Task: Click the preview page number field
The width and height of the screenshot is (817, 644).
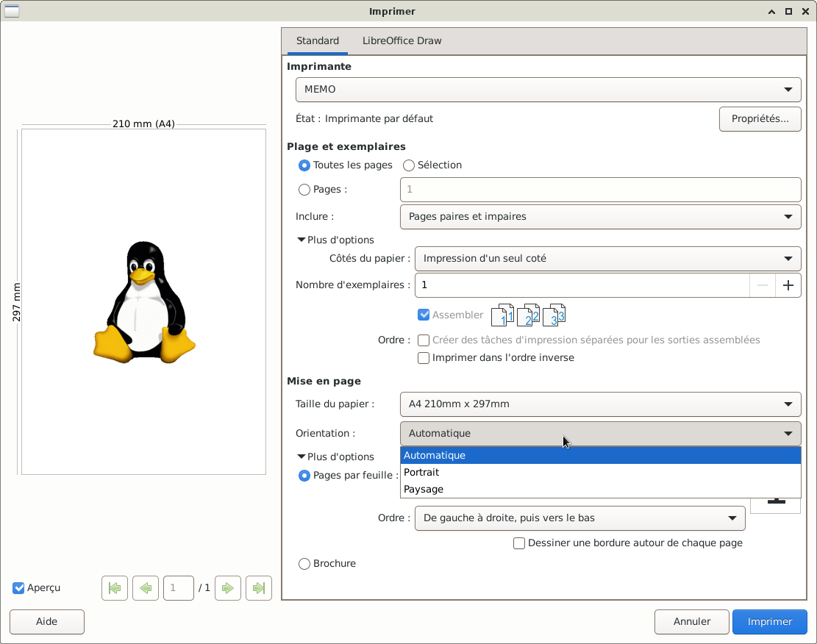Action: [179, 588]
